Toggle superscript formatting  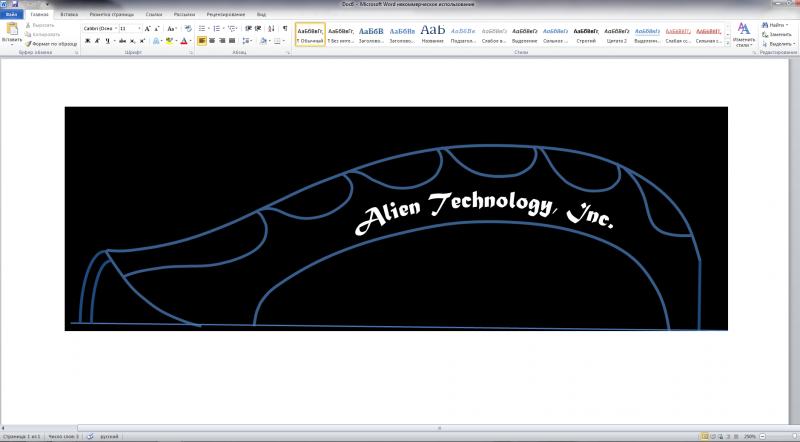click(142, 41)
